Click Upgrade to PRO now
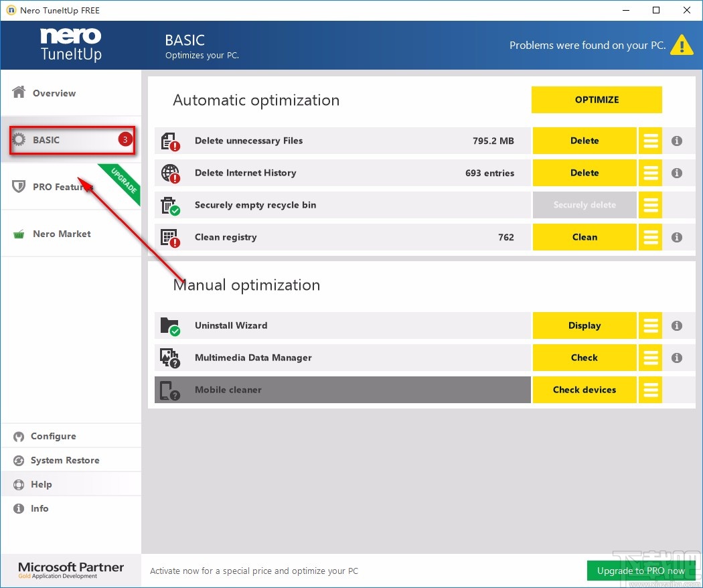This screenshot has height=588, width=703. coord(641,571)
